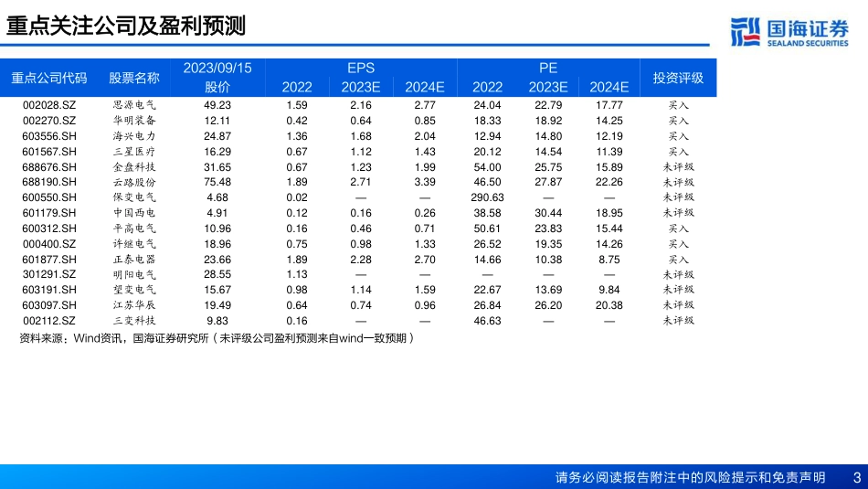
Task: Click stock code 600312.SH
Action: (x=49, y=229)
